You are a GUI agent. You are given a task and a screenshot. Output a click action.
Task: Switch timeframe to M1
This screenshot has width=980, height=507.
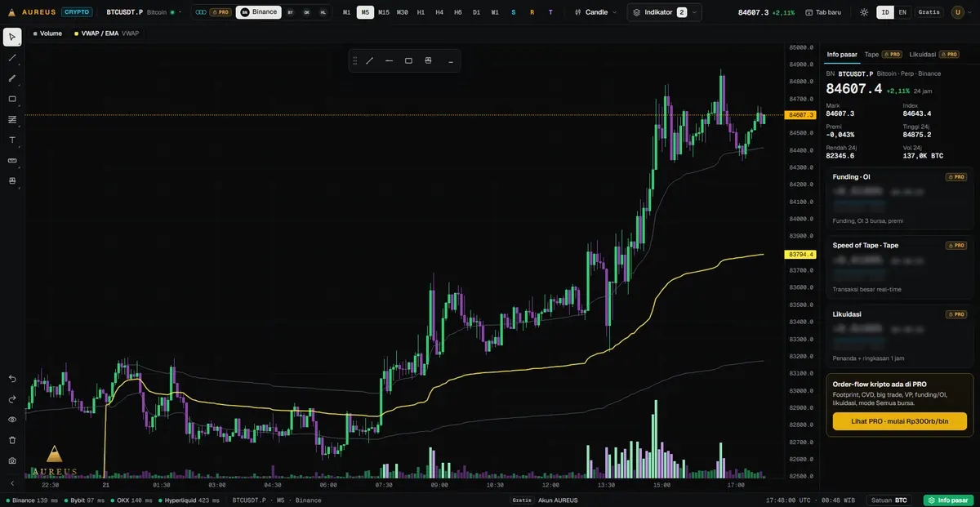pos(347,12)
